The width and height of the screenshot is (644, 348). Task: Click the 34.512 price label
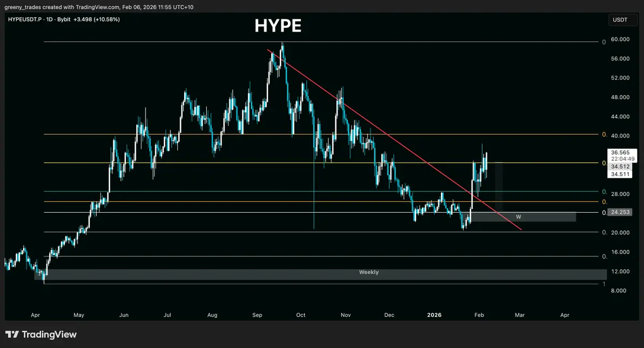pos(620,166)
